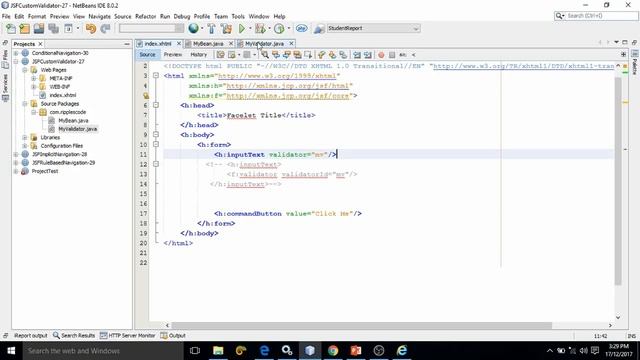Open the File menu

tap(6, 16)
